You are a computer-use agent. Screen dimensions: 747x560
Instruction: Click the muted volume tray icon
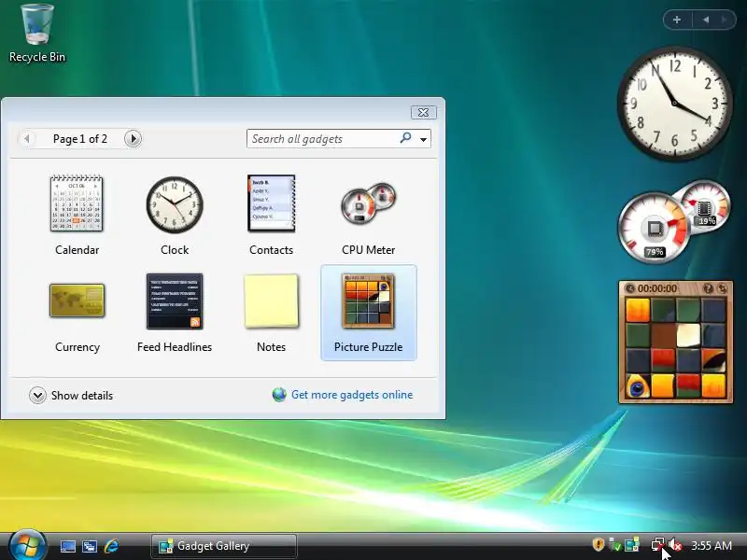[x=674, y=545]
